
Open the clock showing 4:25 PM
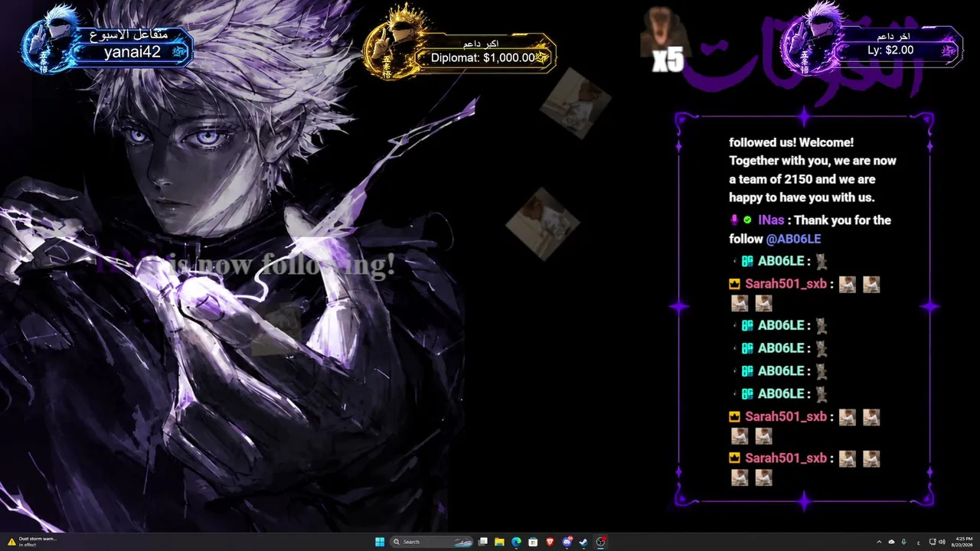click(x=964, y=542)
